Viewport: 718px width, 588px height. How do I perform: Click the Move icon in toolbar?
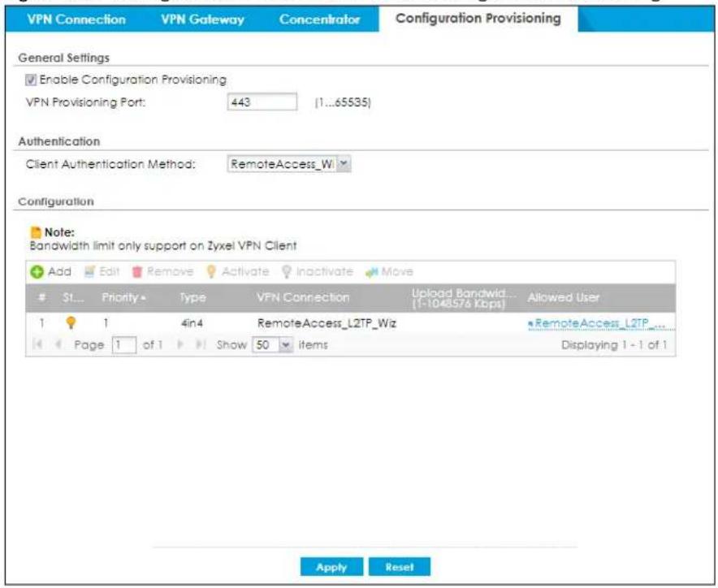tap(371, 272)
